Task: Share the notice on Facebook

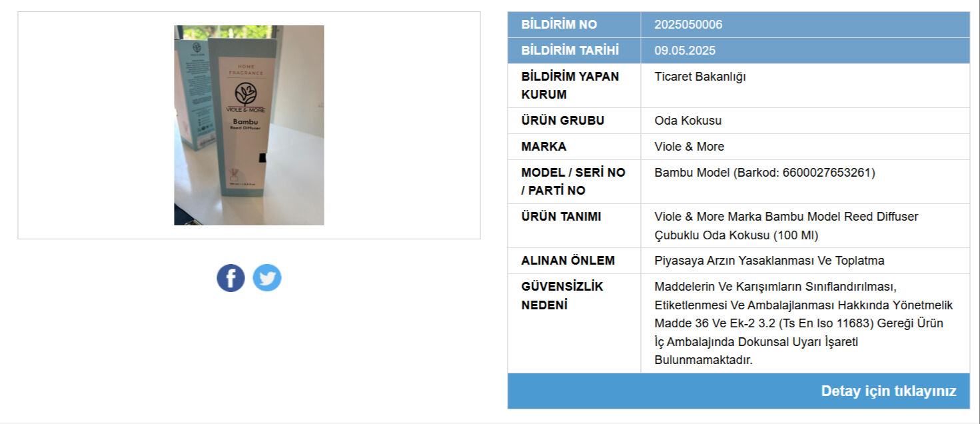Action: (231, 278)
